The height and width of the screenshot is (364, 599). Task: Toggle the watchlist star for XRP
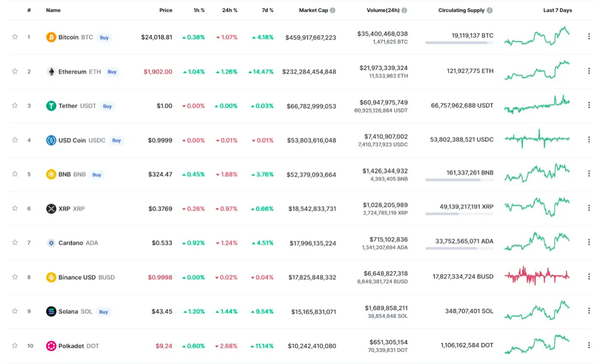[14, 208]
